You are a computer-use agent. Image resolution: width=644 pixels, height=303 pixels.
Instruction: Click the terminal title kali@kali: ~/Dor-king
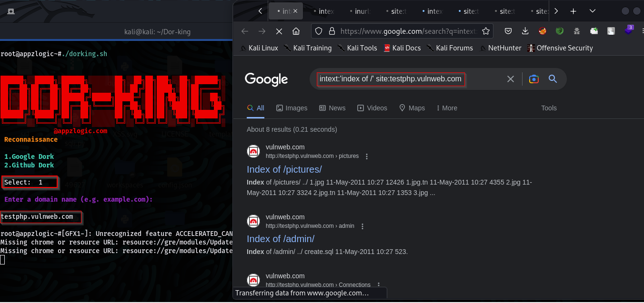157,32
